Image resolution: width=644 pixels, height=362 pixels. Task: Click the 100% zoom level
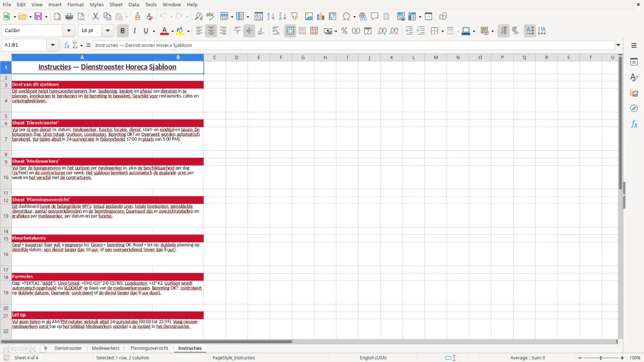(x=635, y=358)
